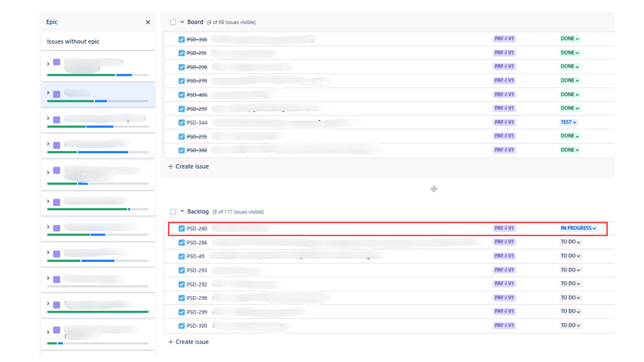Open status dropdown for PSD-366

click(570, 39)
